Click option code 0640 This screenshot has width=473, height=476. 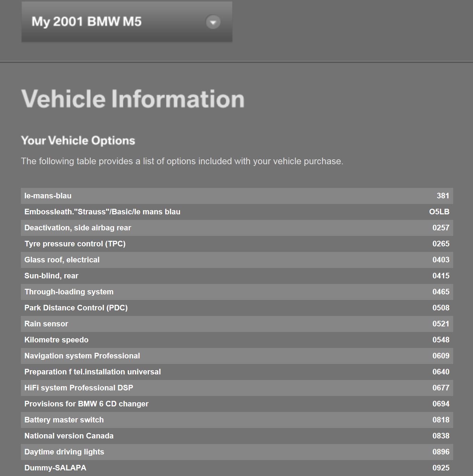[x=441, y=372]
